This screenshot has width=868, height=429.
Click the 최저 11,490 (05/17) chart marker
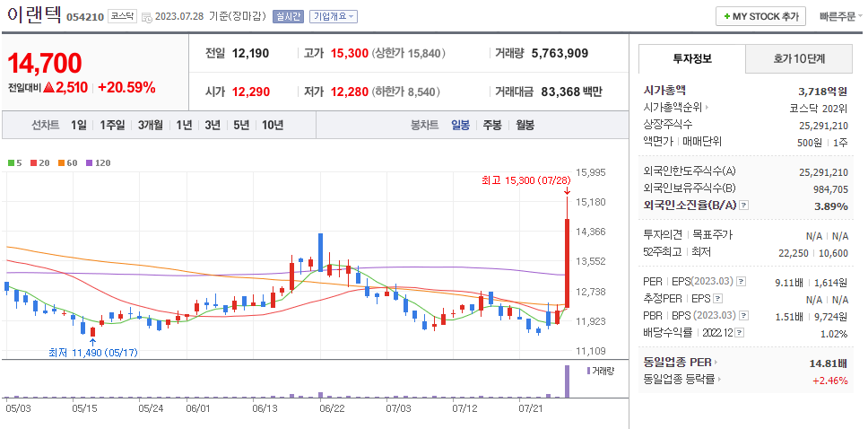pos(93,353)
